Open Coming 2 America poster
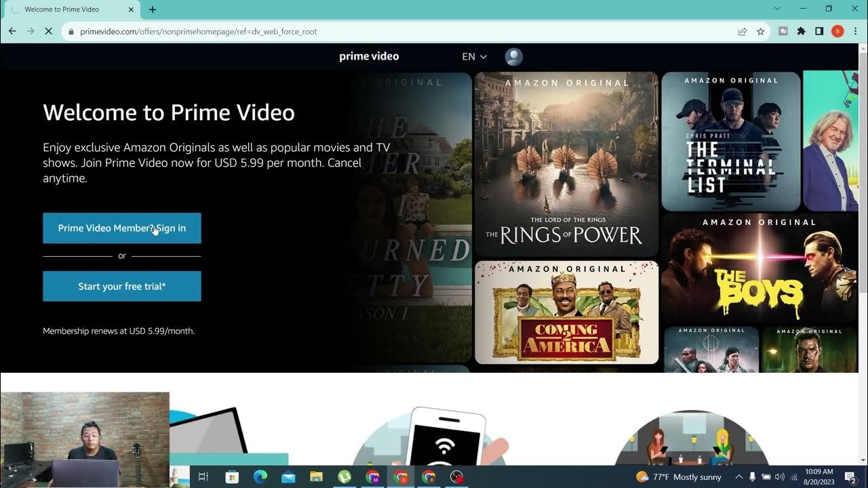The image size is (868, 488). click(566, 312)
